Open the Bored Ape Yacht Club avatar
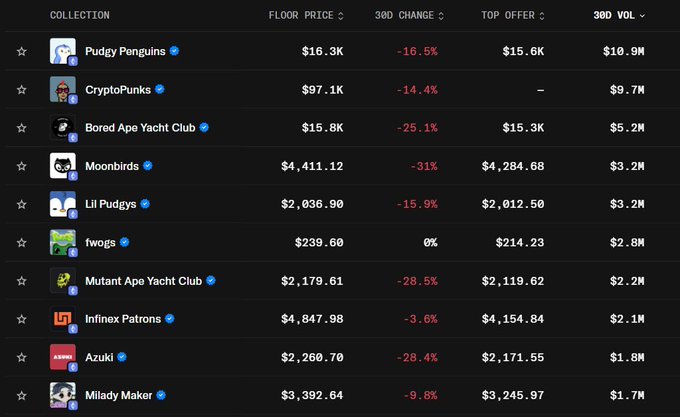 (x=62, y=128)
